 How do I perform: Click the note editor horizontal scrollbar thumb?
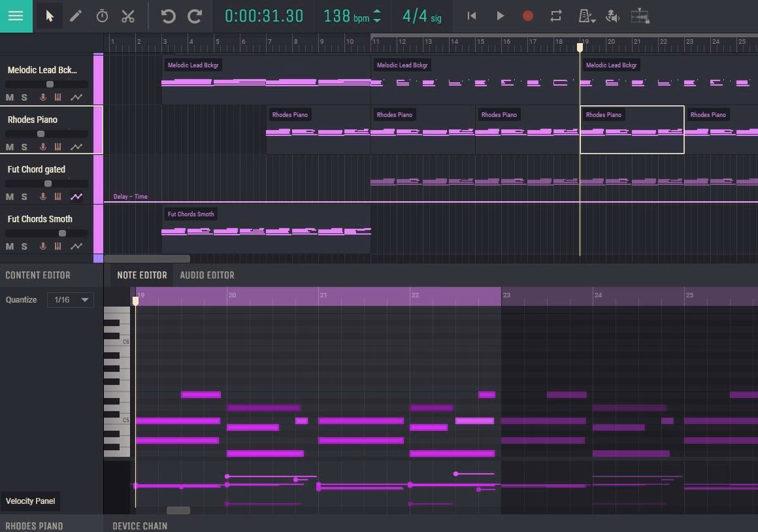[178, 510]
